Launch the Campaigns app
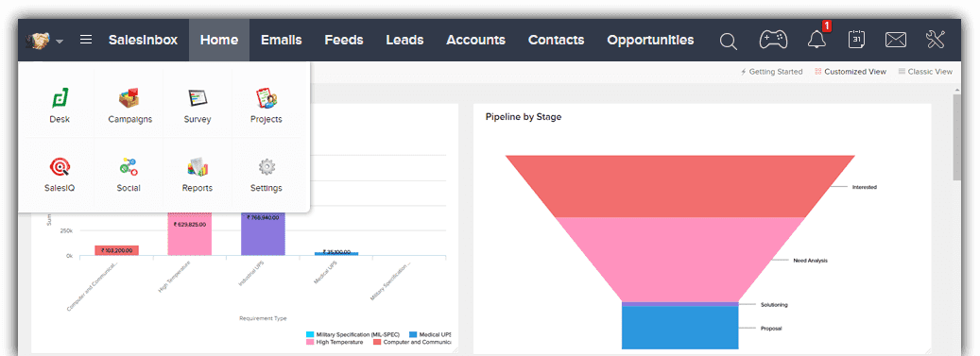The height and width of the screenshot is (356, 980). tap(129, 98)
